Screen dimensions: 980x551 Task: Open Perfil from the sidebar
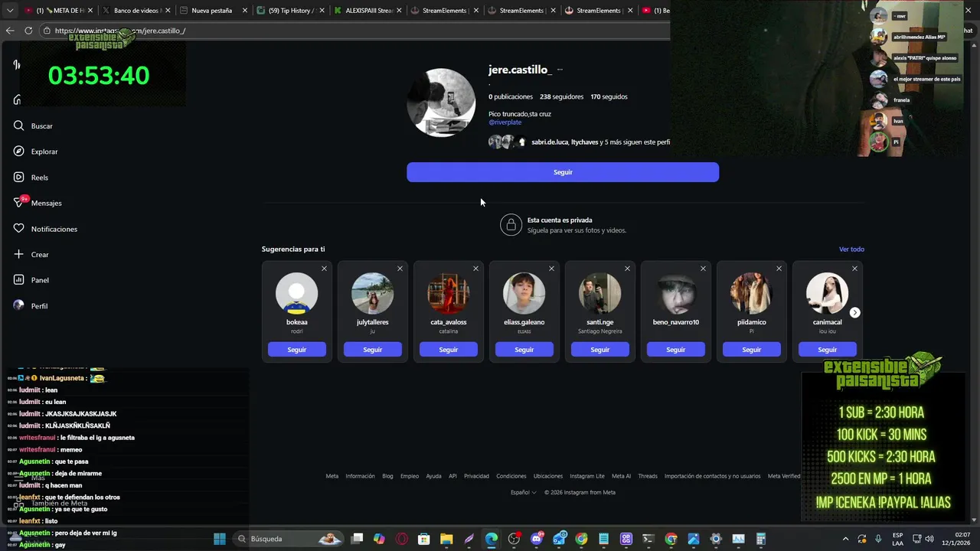tap(31, 305)
